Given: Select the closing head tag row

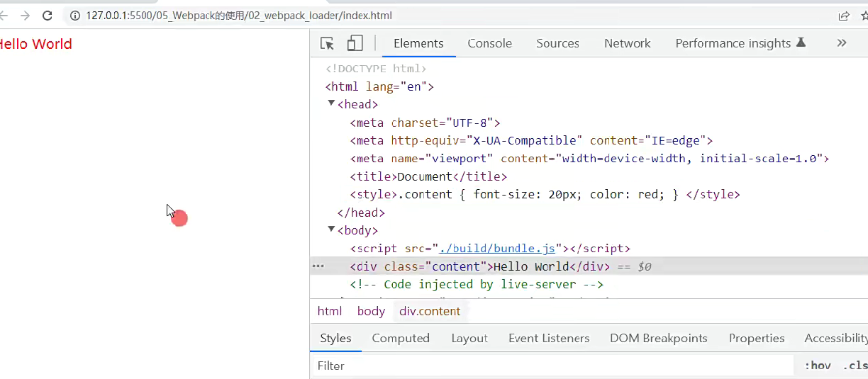Looking at the screenshot, I should (x=361, y=213).
